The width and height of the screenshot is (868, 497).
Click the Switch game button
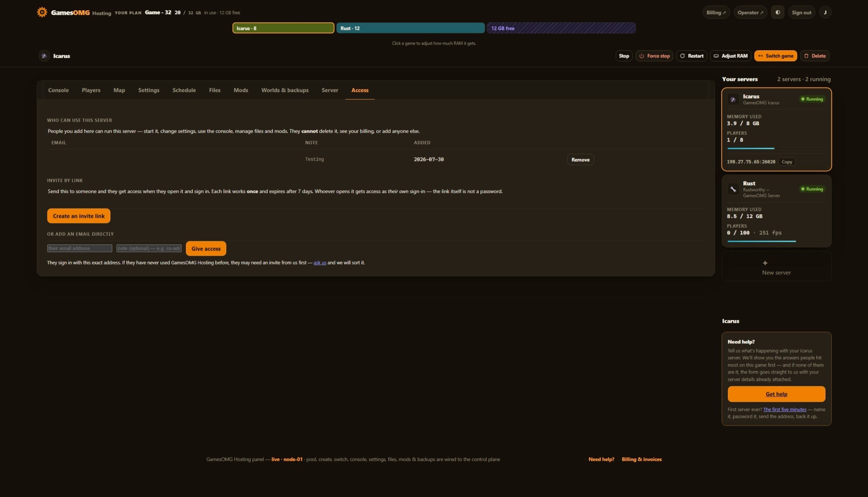(775, 56)
